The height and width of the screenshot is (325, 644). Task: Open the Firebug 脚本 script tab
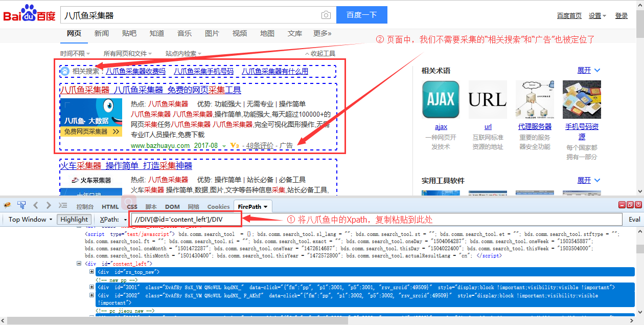[151, 207]
